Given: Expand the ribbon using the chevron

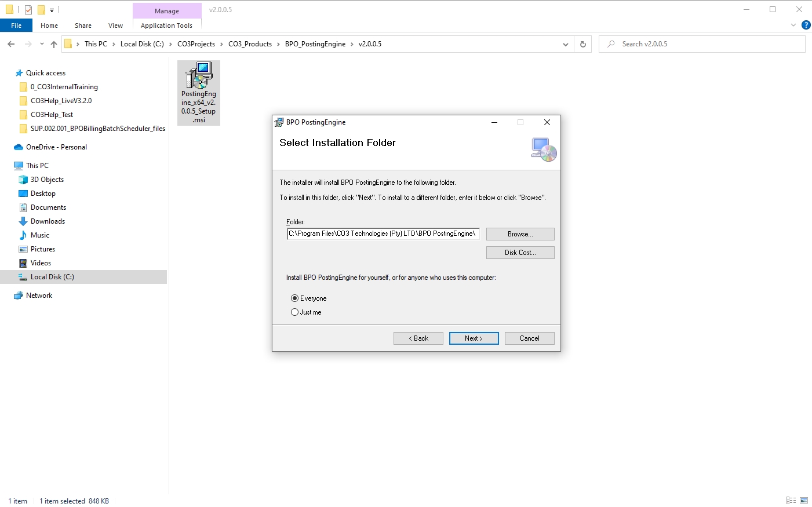Looking at the screenshot, I should tap(793, 25).
